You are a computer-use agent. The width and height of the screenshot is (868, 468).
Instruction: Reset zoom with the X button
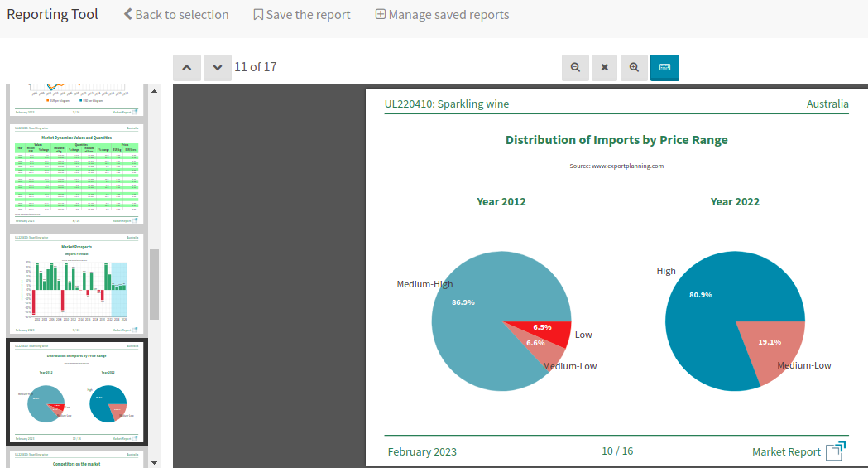tap(605, 68)
